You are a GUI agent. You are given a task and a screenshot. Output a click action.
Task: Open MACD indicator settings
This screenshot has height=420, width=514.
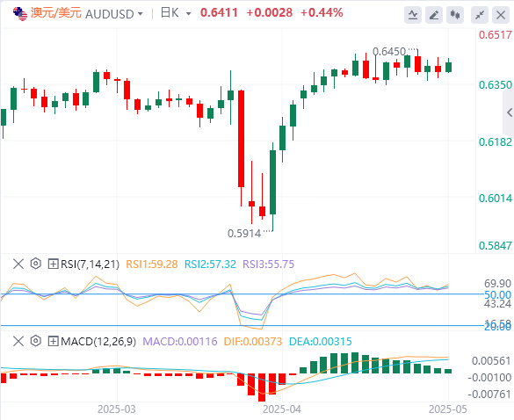pyautogui.click(x=36, y=341)
